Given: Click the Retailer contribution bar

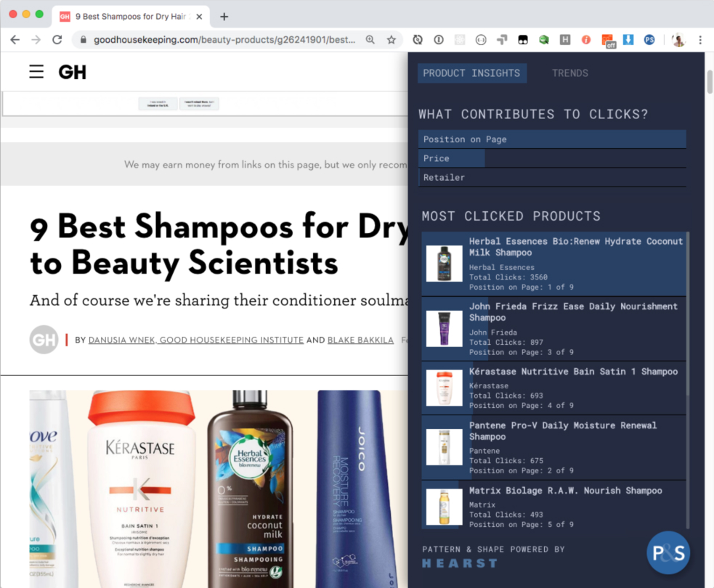Looking at the screenshot, I should [552, 178].
